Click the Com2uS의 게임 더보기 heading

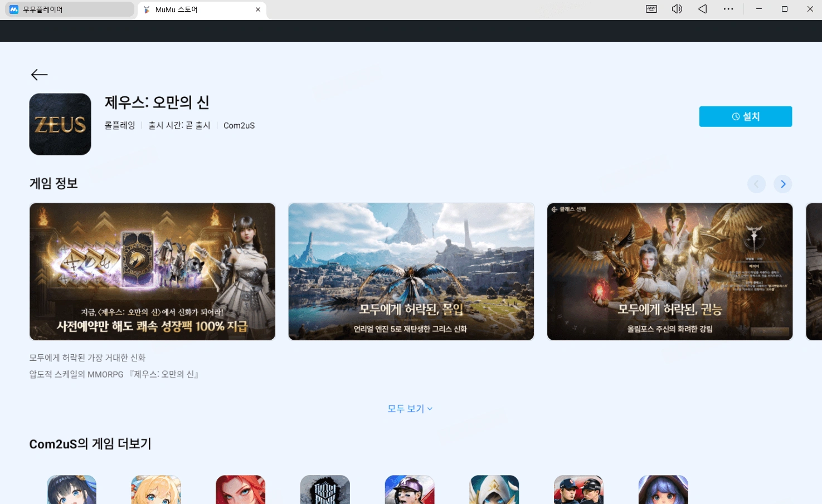tap(90, 444)
